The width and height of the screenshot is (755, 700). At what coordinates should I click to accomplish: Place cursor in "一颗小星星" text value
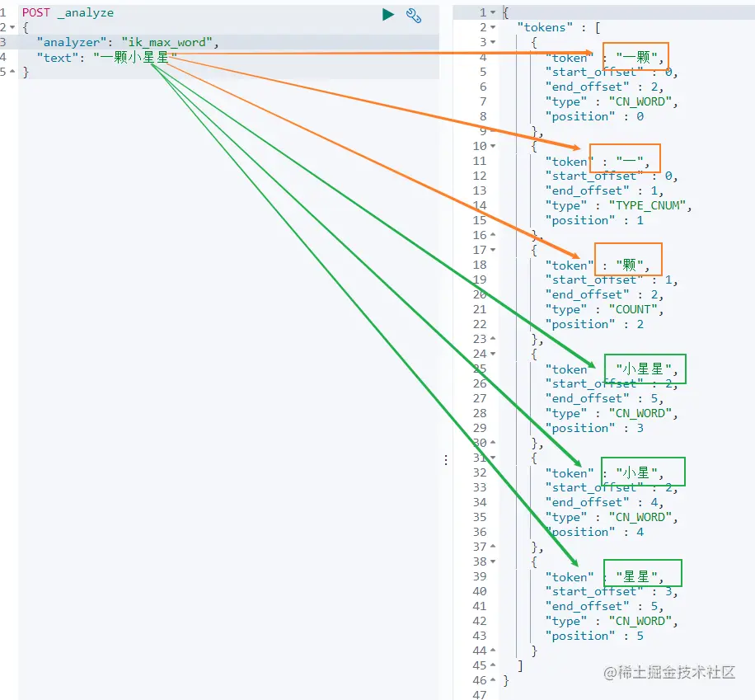coord(135,58)
